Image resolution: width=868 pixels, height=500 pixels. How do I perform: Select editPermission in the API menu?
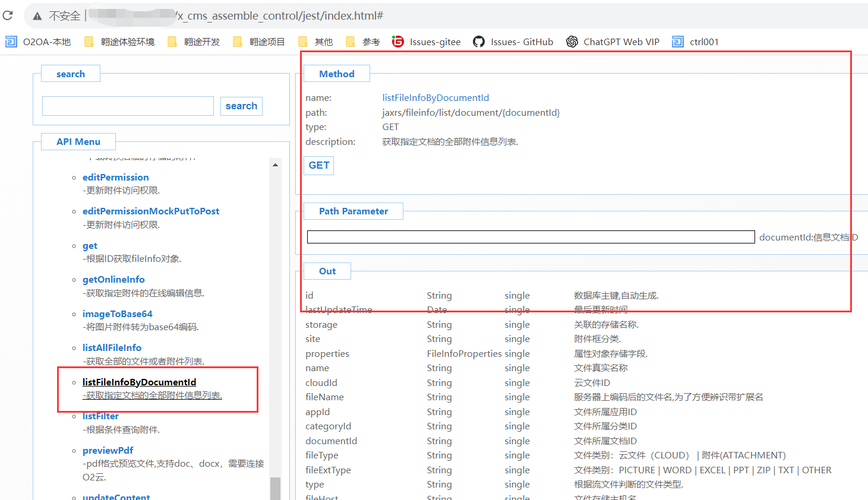(x=116, y=178)
